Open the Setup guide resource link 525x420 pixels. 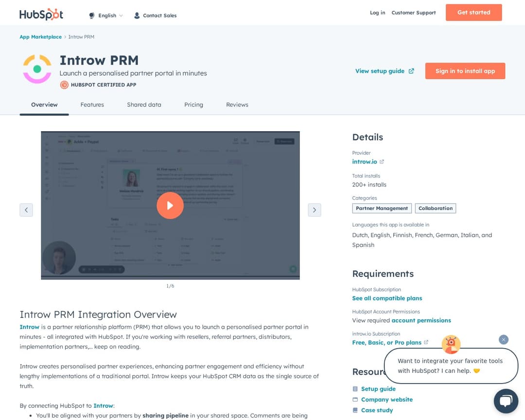378,389
